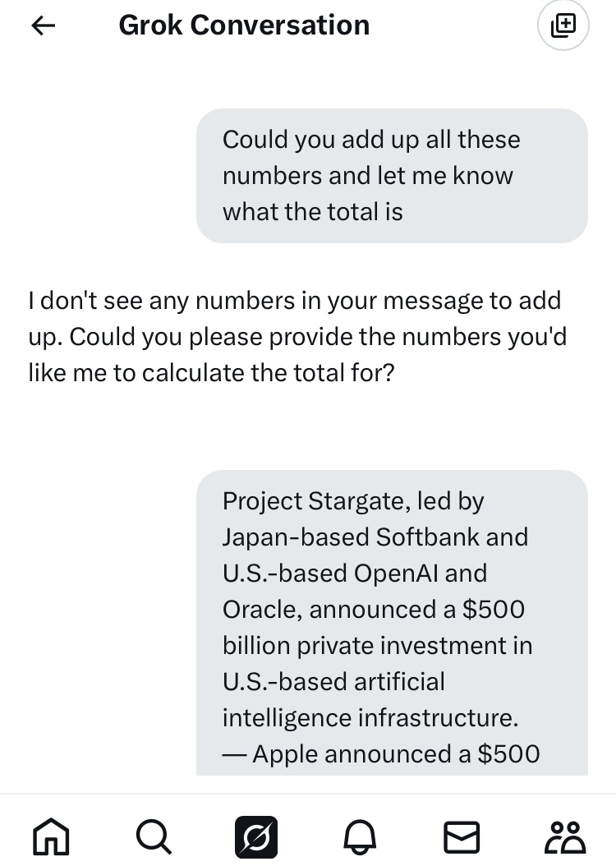The height and width of the screenshot is (866, 616).
Task: Tap the 'Oracle, announced a $500' line
Action: coord(374,610)
